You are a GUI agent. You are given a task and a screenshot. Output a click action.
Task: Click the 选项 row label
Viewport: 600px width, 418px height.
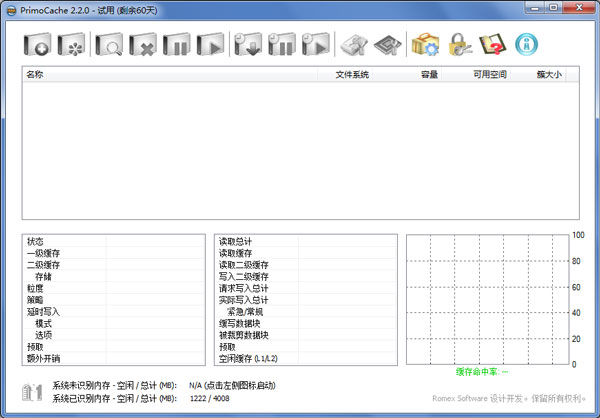click(43, 335)
